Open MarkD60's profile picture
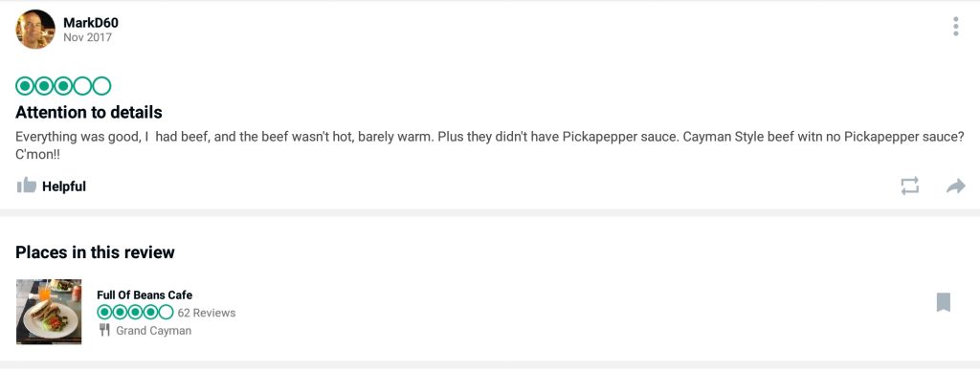The image size is (980, 371). pyautogui.click(x=35, y=29)
